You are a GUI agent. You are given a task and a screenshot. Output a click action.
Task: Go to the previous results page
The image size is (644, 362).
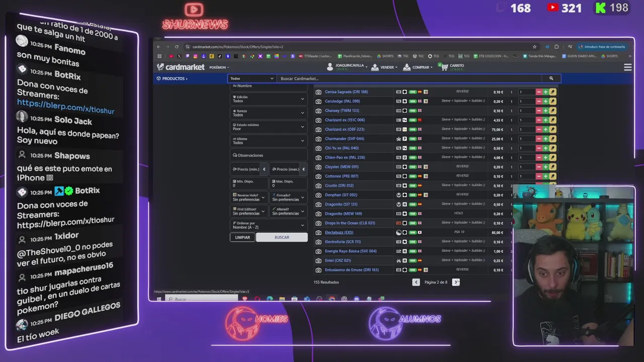coord(416,282)
